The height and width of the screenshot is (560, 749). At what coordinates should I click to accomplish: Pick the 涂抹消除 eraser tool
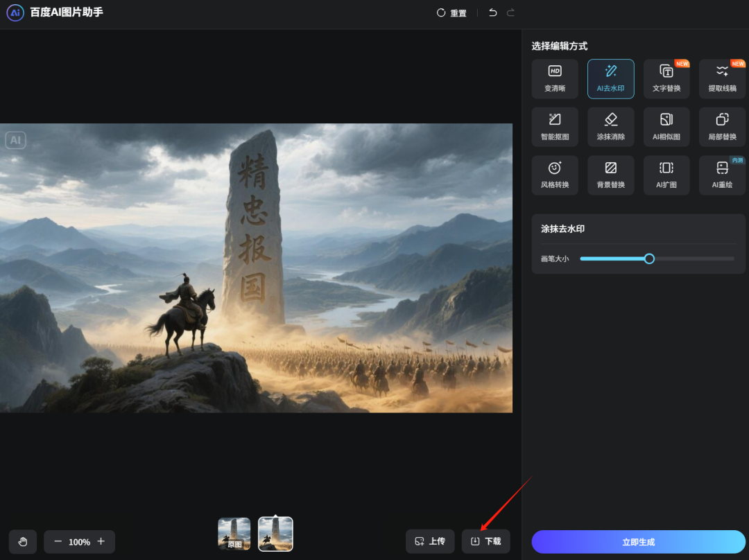(610, 127)
